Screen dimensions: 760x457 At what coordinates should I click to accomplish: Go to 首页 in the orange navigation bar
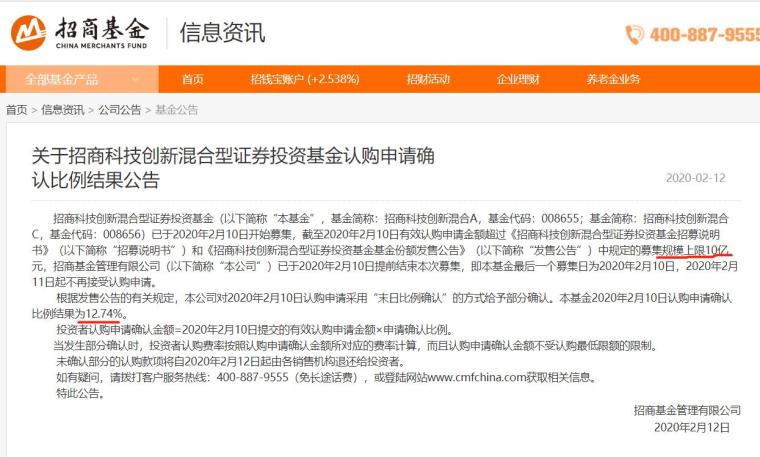click(x=192, y=79)
